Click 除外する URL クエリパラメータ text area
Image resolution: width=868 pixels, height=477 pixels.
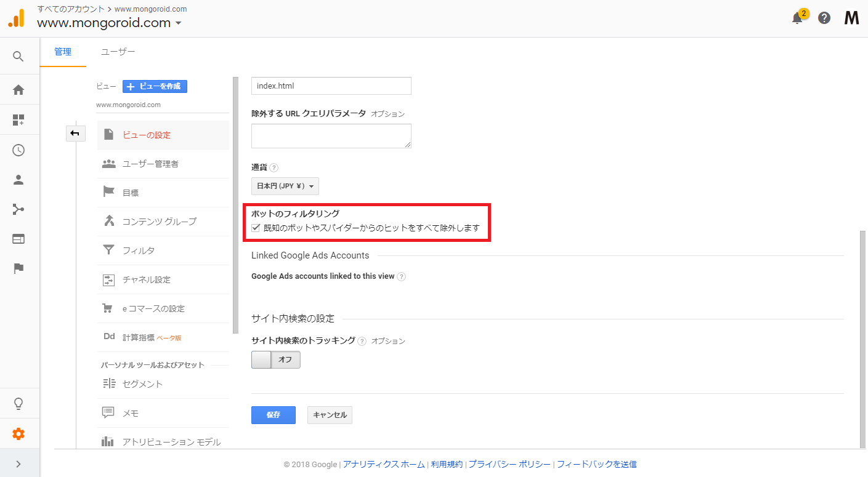pos(331,136)
